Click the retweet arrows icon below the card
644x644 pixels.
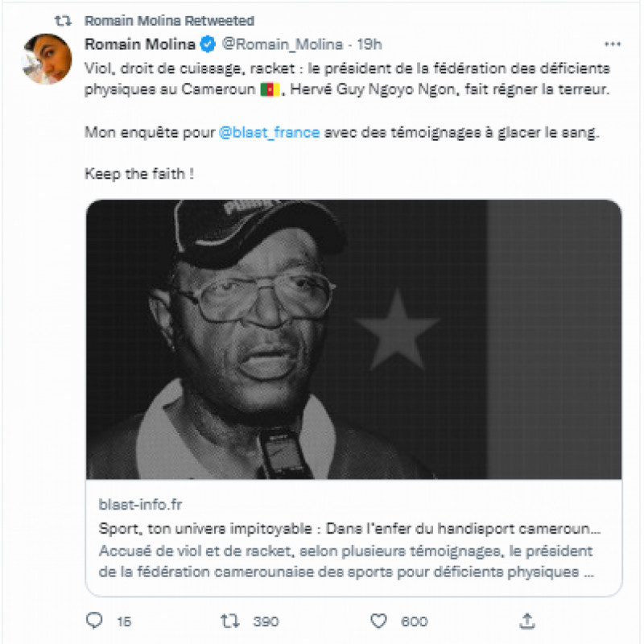[x=230, y=621]
